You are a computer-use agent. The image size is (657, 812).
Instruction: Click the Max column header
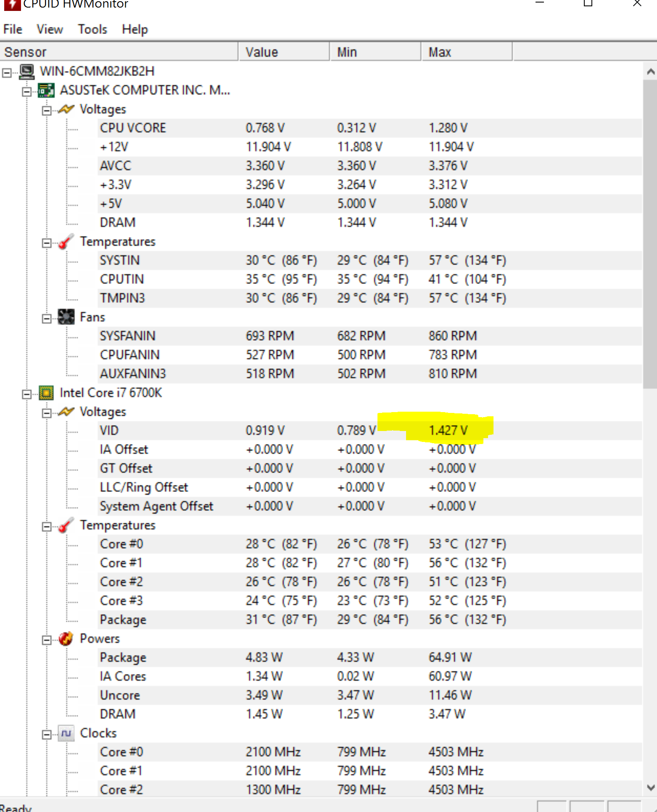pyautogui.click(x=466, y=52)
